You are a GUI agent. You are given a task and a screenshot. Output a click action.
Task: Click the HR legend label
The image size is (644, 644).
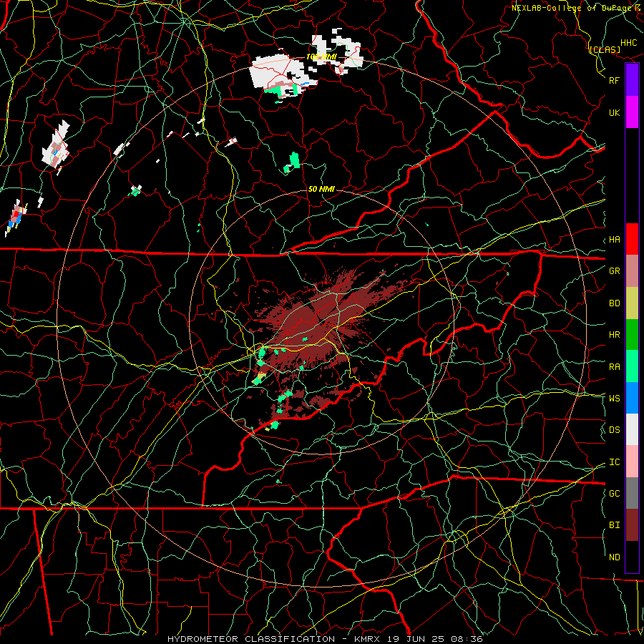(x=615, y=335)
